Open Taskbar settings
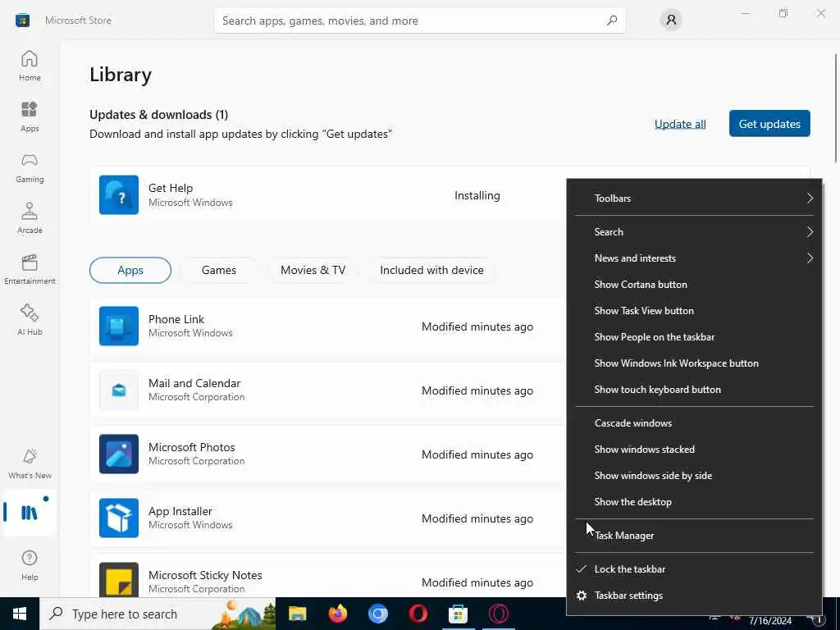Screen dimensions: 840x630 pyautogui.click(x=694, y=596)
